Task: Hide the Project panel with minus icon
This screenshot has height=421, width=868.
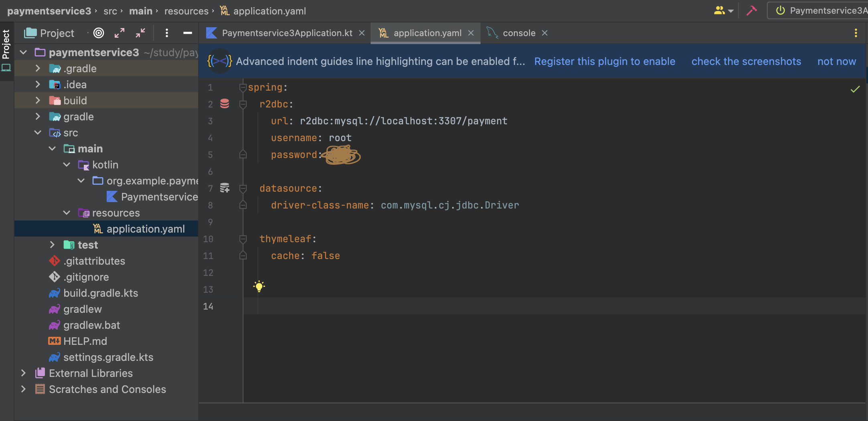Action: [x=187, y=33]
